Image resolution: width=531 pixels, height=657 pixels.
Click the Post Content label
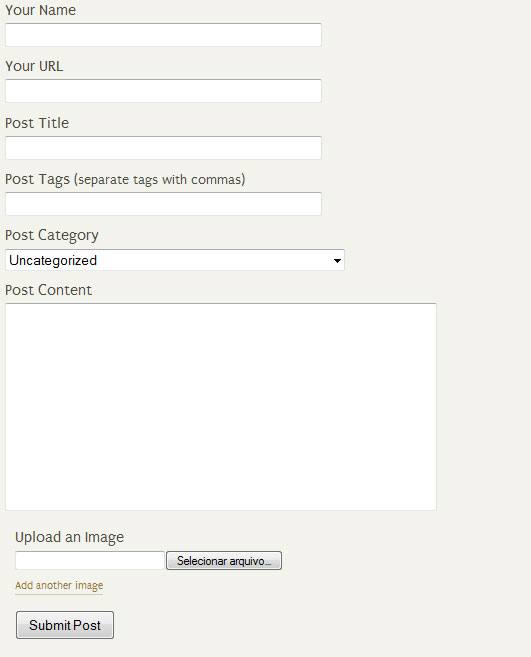tap(48, 290)
